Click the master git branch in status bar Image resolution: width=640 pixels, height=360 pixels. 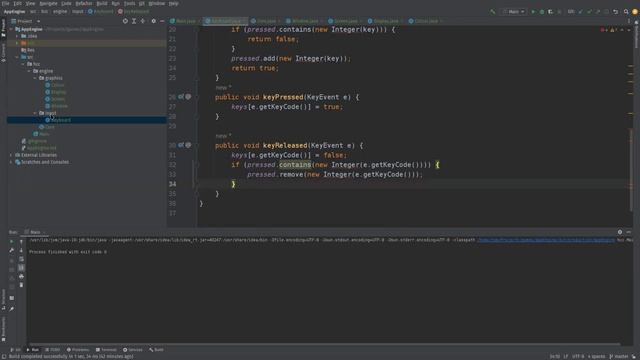coord(619,356)
